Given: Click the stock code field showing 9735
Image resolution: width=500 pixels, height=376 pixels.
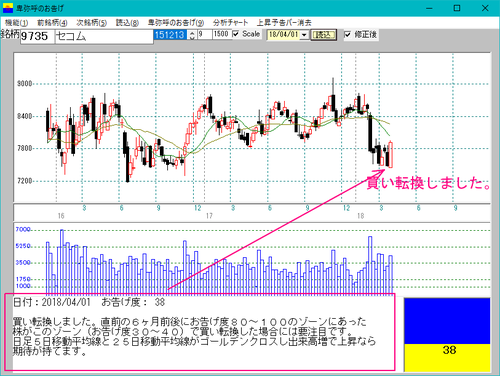Looking at the screenshot, I should (37, 36).
